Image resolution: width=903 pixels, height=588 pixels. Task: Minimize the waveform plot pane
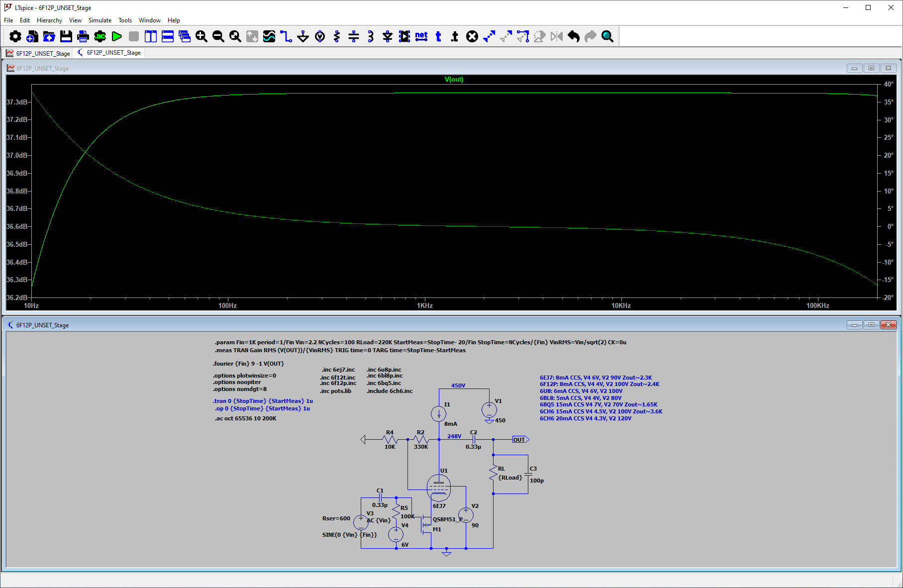tap(854, 68)
